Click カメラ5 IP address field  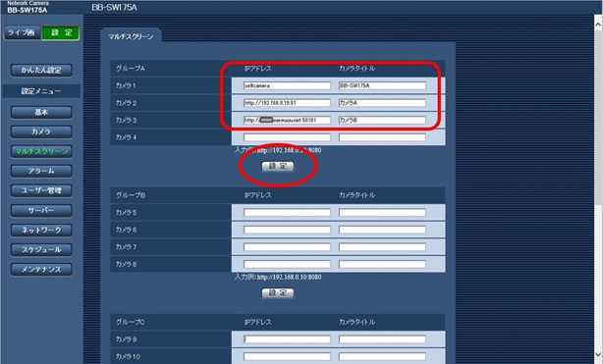tap(287, 212)
